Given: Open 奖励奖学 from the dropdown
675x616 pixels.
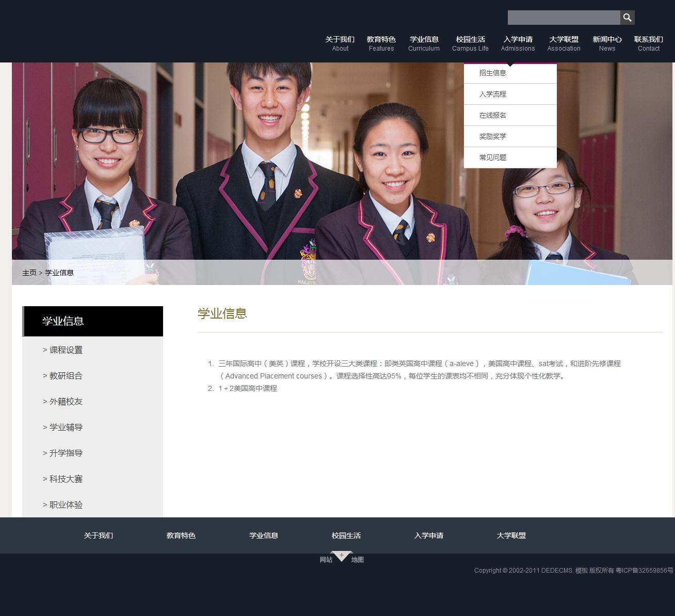Looking at the screenshot, I should tap(493, 136).
